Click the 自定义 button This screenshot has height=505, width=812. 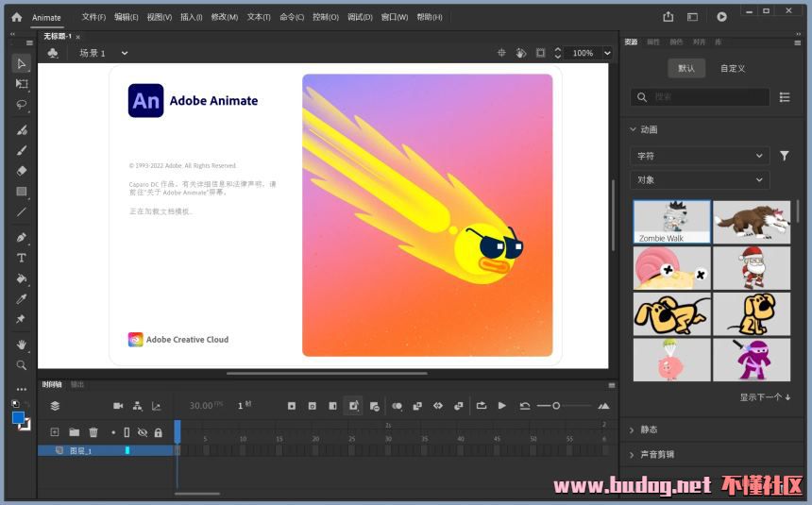click(733, 68)
